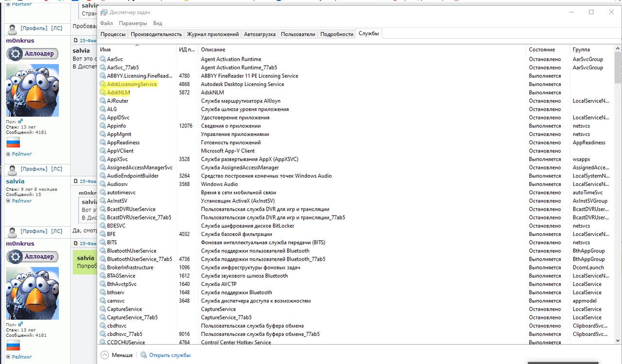This screenshot has height=364, width=622.
Task: Click the gear icon next to camsvc
Action: 103,300
